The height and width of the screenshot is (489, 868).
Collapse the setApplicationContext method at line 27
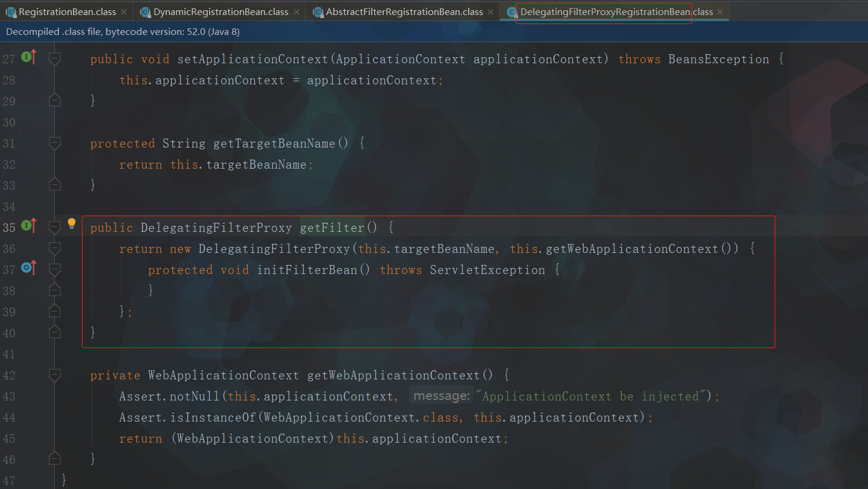click(55, 58)
